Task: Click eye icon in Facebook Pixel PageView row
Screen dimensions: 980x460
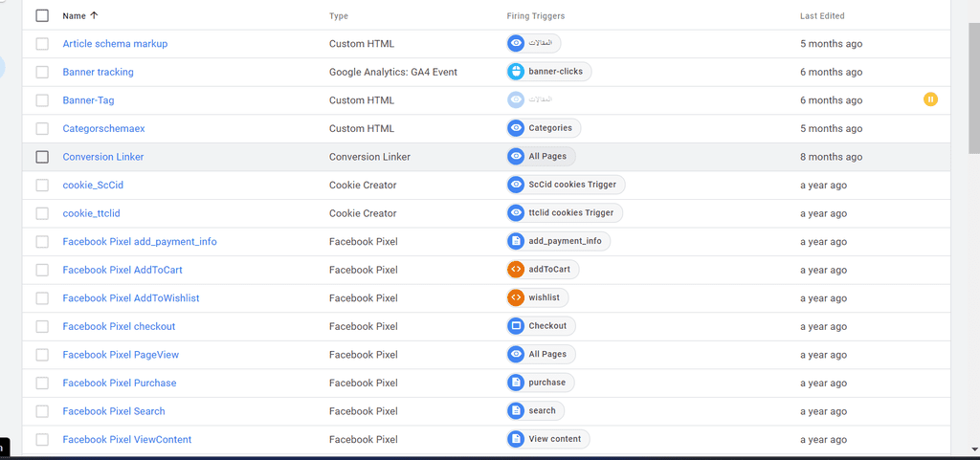Action: pos(516,355)
